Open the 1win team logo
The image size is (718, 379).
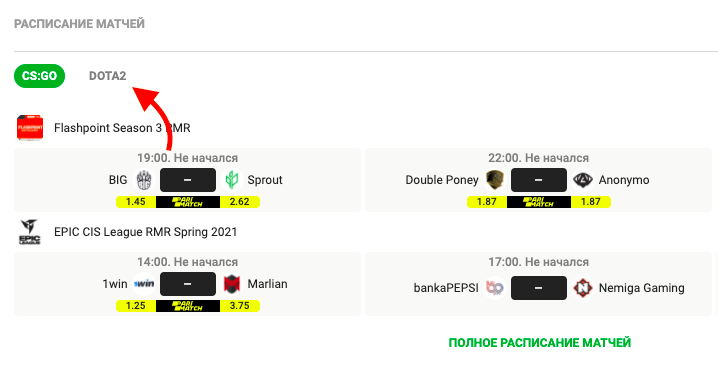(x=144, y=284)
